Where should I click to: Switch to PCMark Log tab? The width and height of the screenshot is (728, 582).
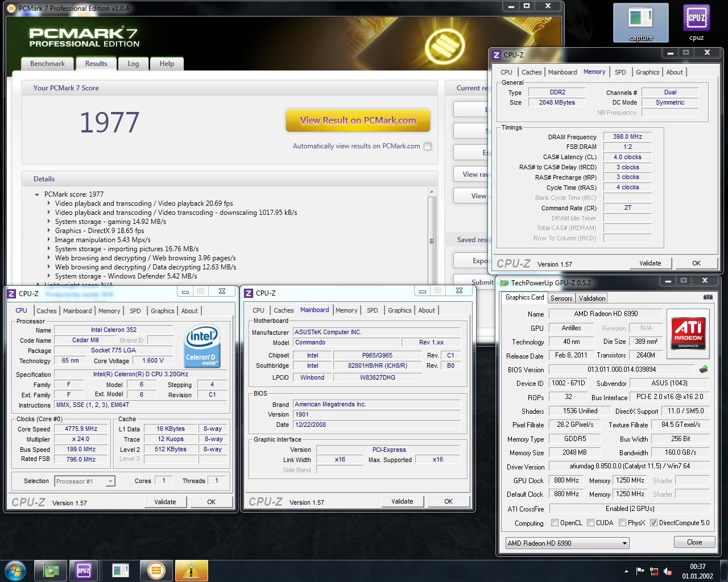pos(133,64)
